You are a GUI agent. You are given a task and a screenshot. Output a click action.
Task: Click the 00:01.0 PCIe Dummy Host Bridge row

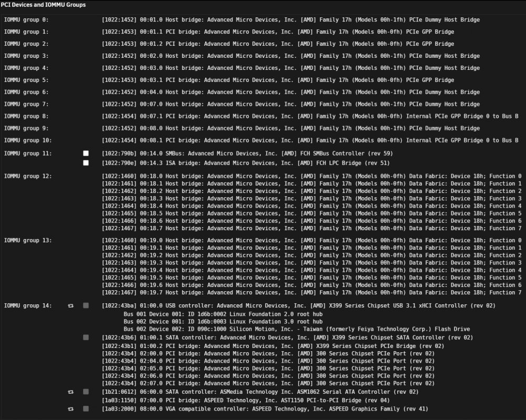(291, 20)
